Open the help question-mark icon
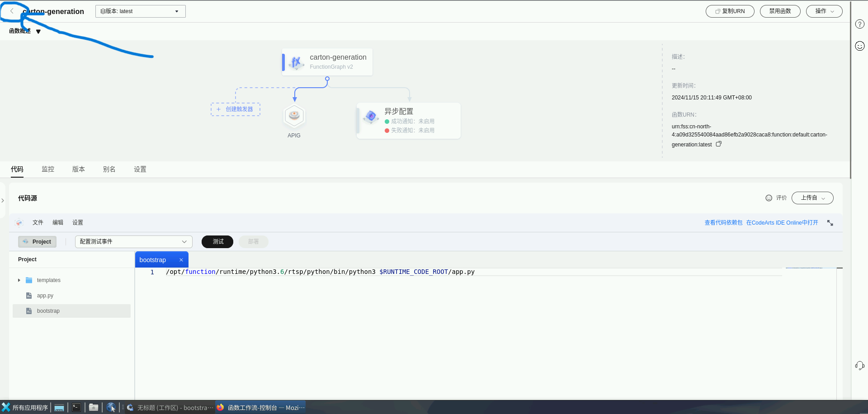The width and height of the screenshot is (868, 414). click(859, 24)
